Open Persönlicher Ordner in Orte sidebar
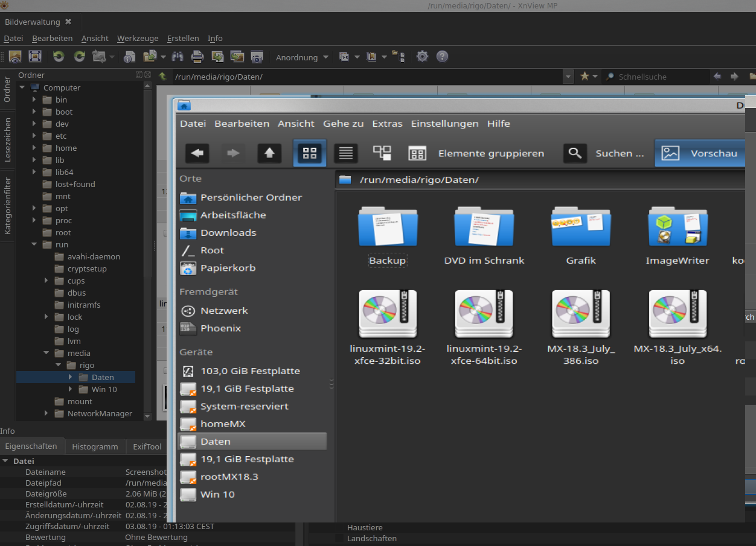The image size is (756, 546). pos(251,197)
